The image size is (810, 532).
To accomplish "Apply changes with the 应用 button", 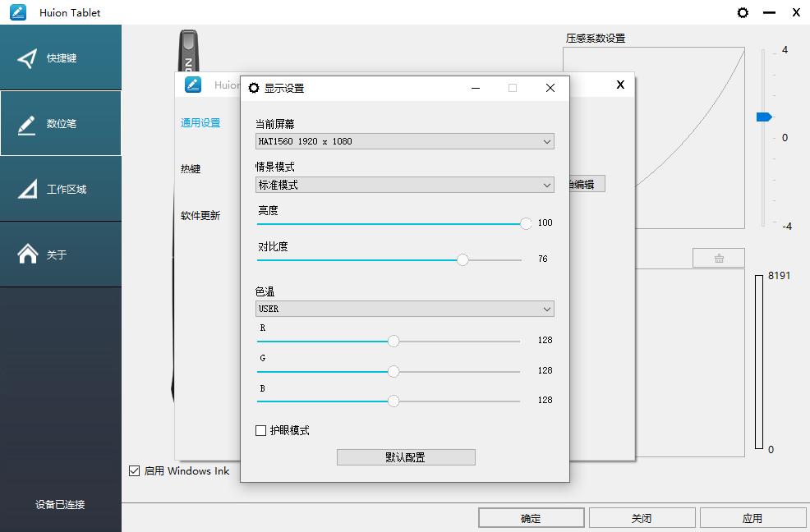I will click(x=752, y=517).
